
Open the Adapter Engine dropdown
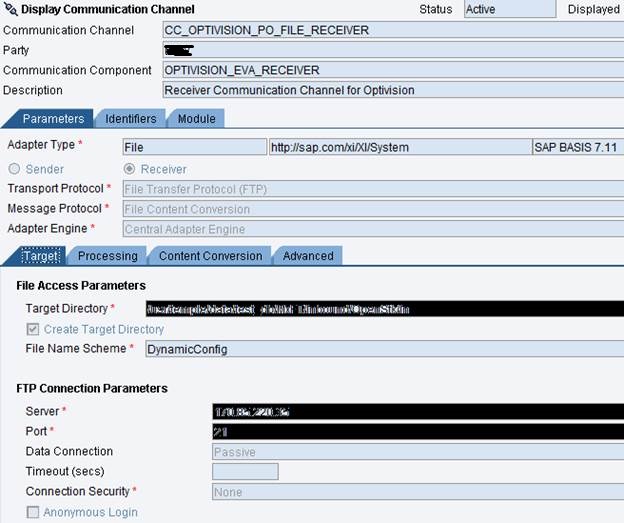(x=373, y=229)
